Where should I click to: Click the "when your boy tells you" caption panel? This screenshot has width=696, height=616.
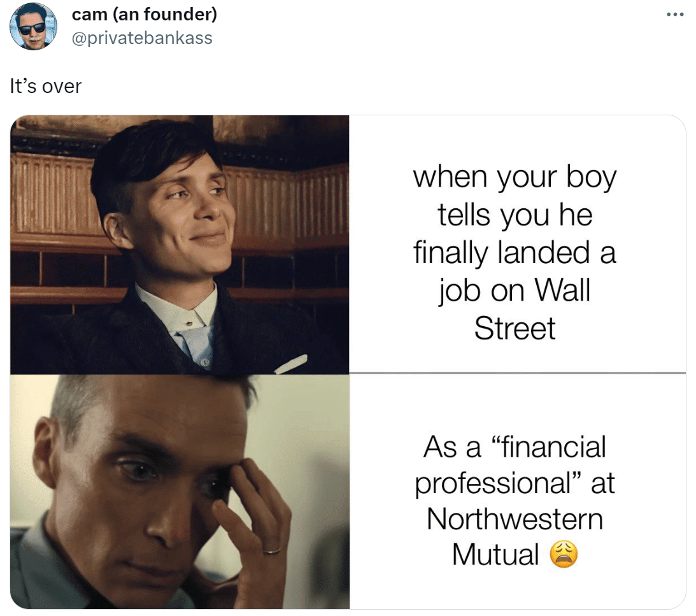click(x=518, y=244)
